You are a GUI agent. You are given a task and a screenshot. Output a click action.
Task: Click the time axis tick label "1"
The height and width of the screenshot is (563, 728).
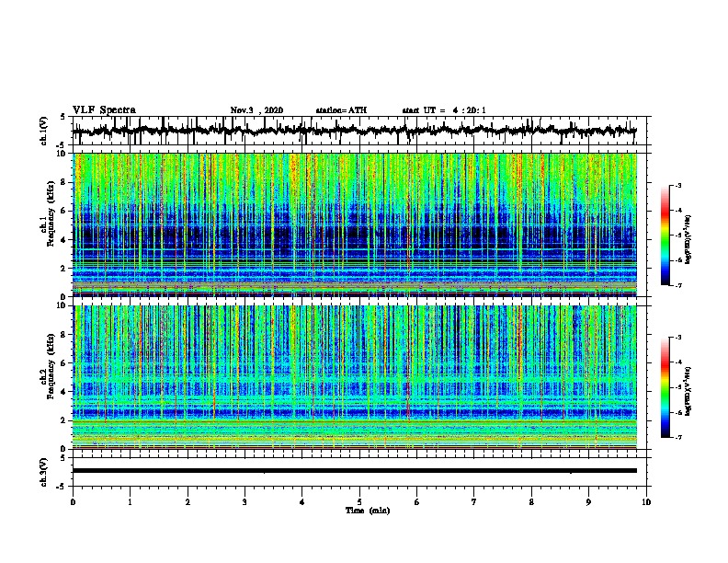(130, 502)
